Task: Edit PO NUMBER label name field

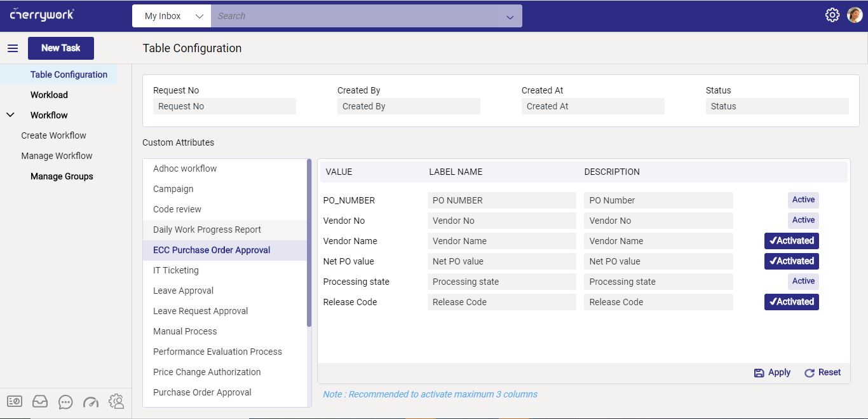Action: [502, 200]
